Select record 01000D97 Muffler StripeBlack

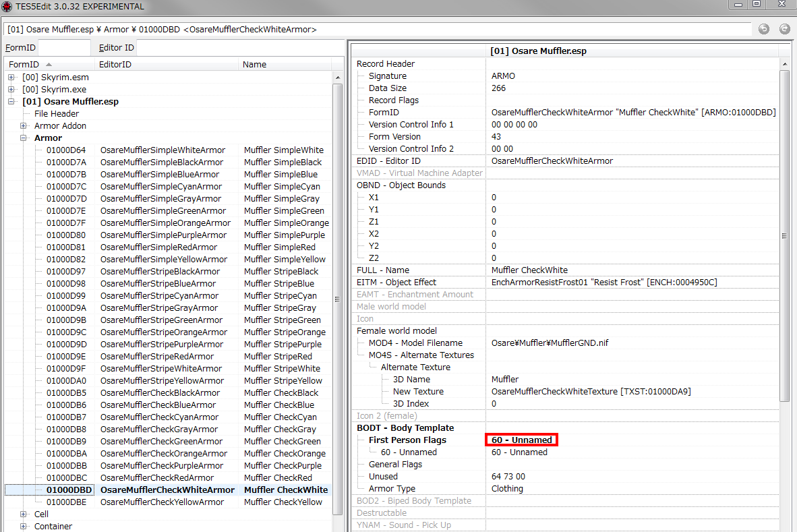(x=168, y=272)
